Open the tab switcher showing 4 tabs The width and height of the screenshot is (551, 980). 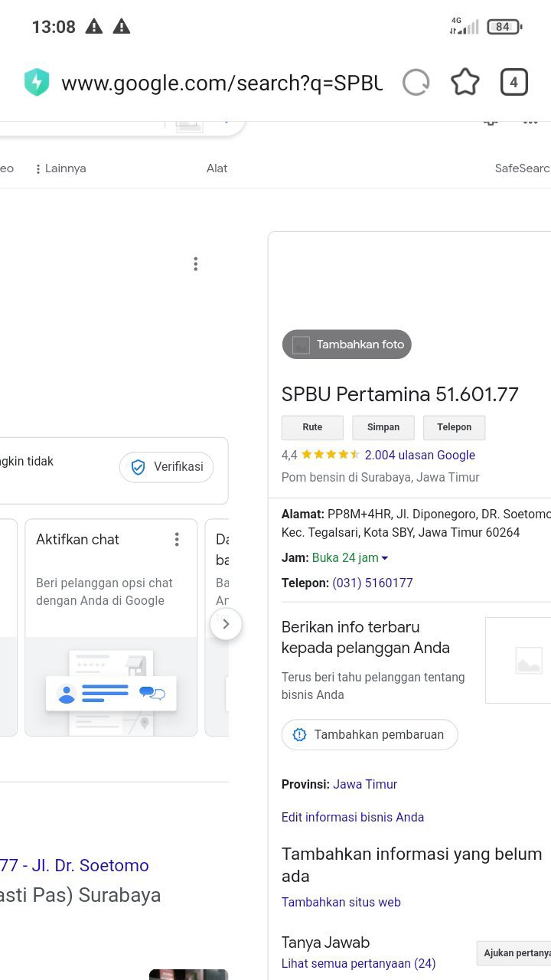[x=514, y=83]
